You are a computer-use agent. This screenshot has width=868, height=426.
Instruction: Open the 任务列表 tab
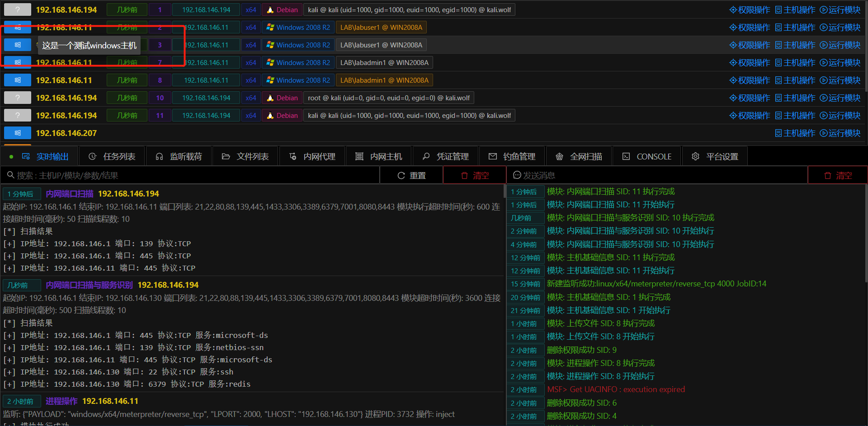point(112,156)
